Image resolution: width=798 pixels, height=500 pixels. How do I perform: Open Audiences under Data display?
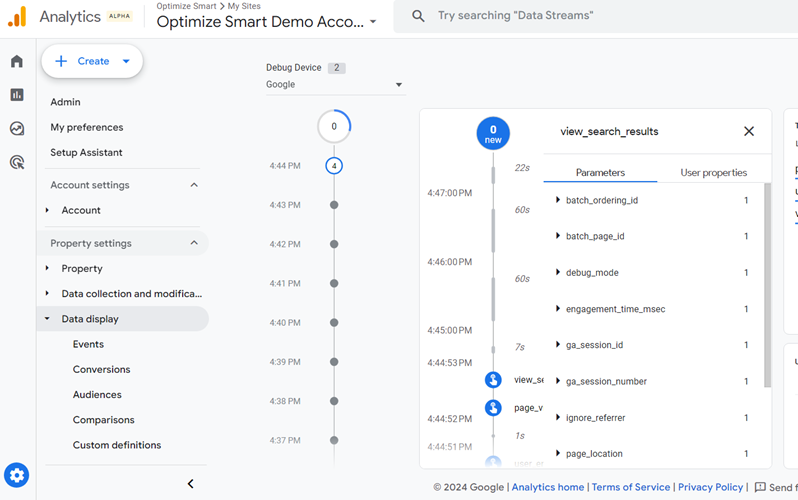click(x=97, y=395)
